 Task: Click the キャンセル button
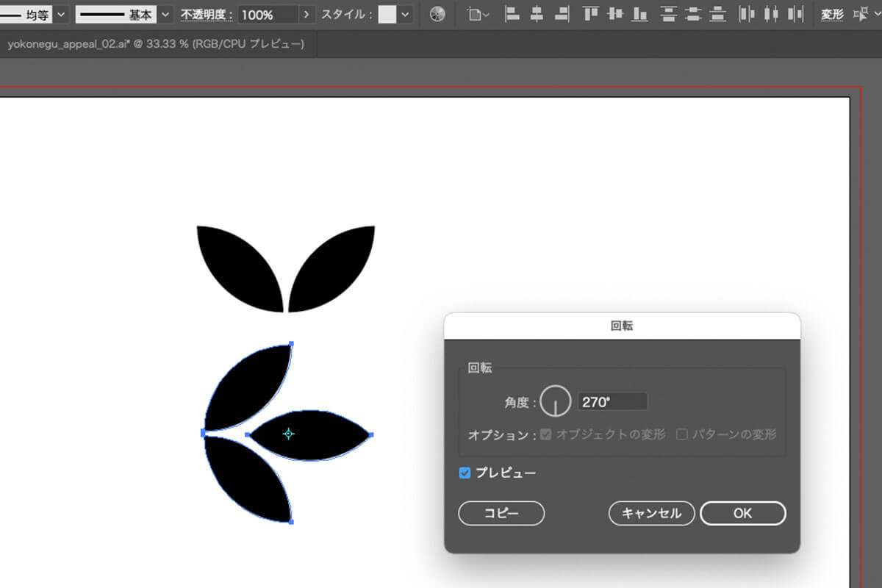(x=651, y=513)
